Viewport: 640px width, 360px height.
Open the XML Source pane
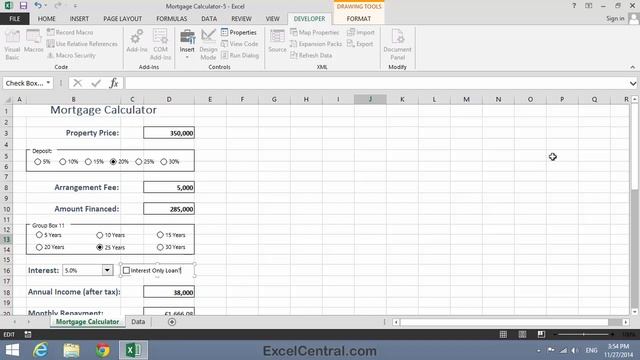(277, 41)
